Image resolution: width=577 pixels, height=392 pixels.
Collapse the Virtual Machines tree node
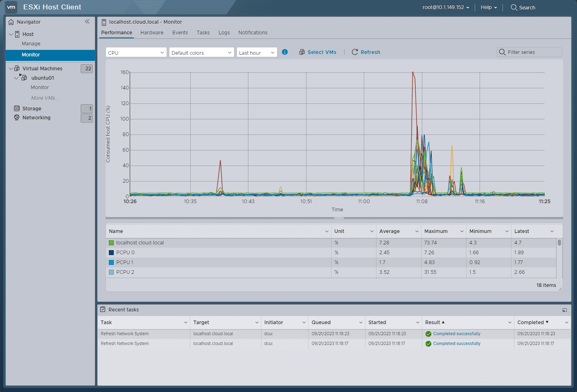pos(11,69)
